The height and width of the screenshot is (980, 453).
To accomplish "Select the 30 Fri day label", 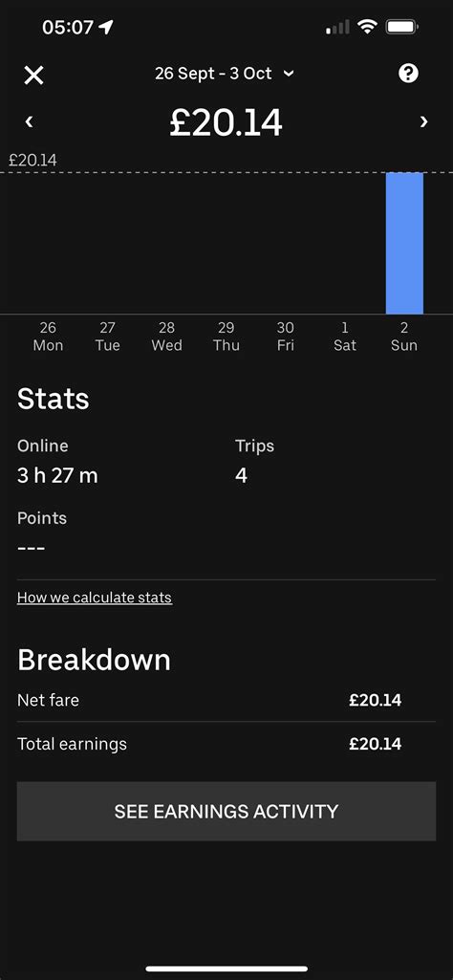I will pos(286,337).
